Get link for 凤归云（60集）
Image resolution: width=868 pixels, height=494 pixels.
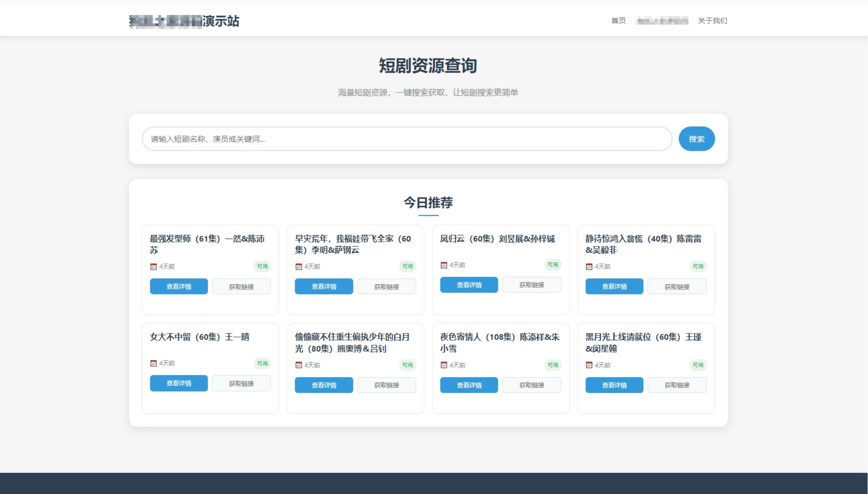[532, 285]
